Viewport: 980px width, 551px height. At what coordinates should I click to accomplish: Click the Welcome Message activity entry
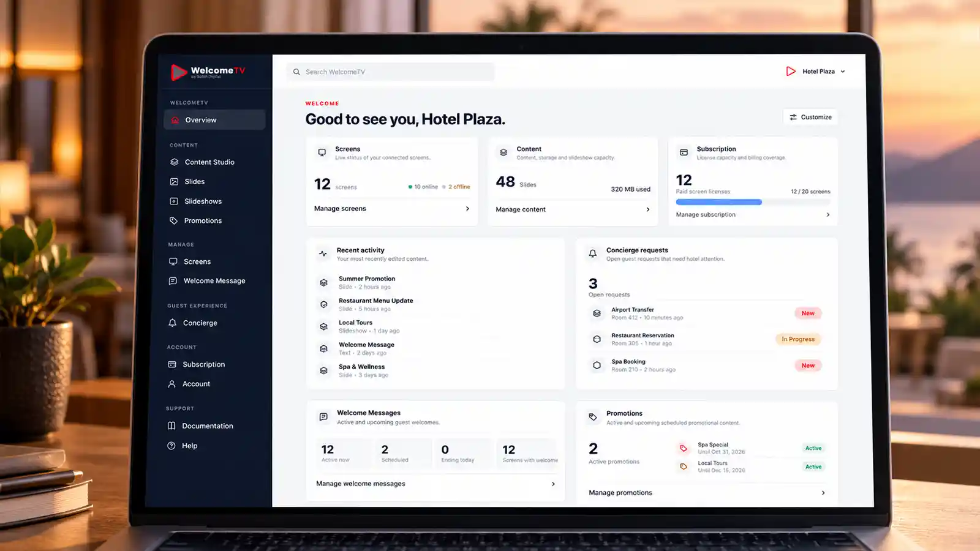(x=366, y=348)
